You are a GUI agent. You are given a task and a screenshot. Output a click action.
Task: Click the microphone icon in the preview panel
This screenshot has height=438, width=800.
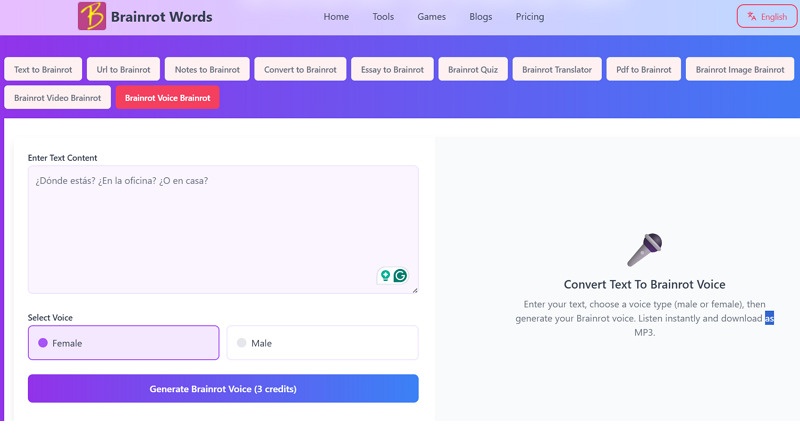tap(644, 250)
